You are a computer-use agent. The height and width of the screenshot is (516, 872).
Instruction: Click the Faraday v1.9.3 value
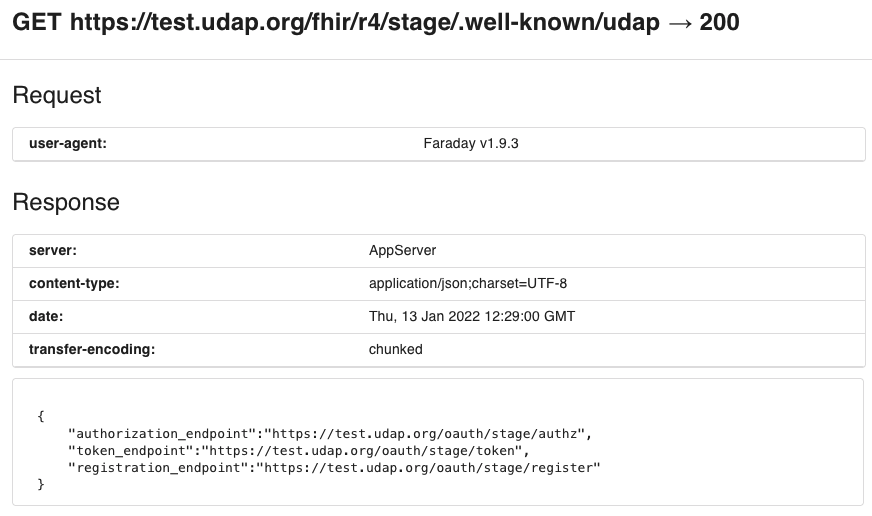[x=470, y=143]
